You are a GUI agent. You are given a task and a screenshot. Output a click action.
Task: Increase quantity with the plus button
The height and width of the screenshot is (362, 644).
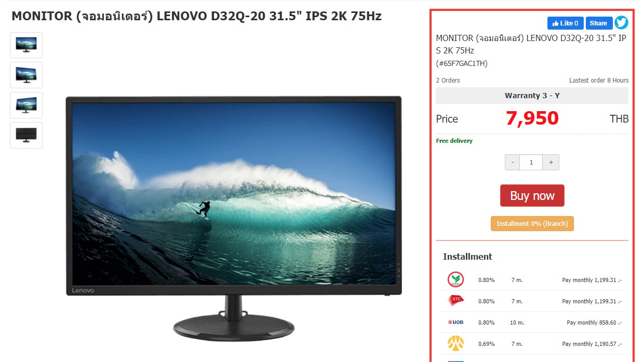tap(551, 163)
